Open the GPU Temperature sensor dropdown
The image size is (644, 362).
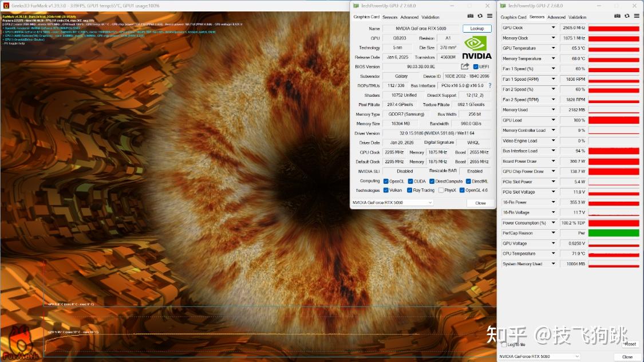553,48
